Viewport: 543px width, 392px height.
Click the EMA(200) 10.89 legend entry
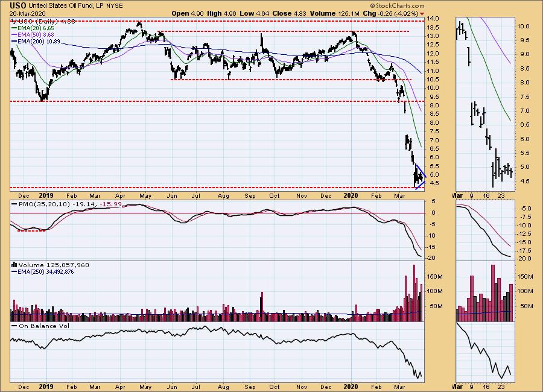pos(36,41)
